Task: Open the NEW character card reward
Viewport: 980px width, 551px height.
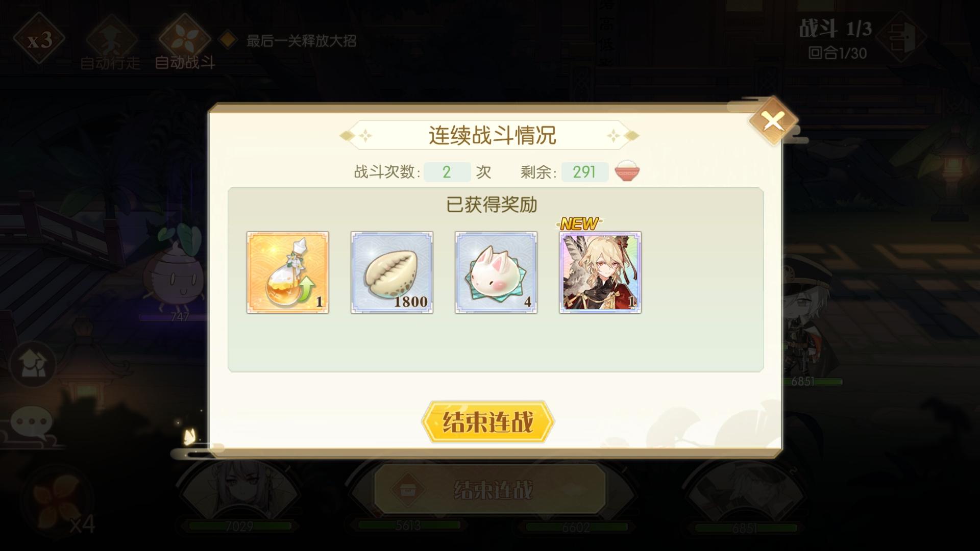Action: click(600, 272)
